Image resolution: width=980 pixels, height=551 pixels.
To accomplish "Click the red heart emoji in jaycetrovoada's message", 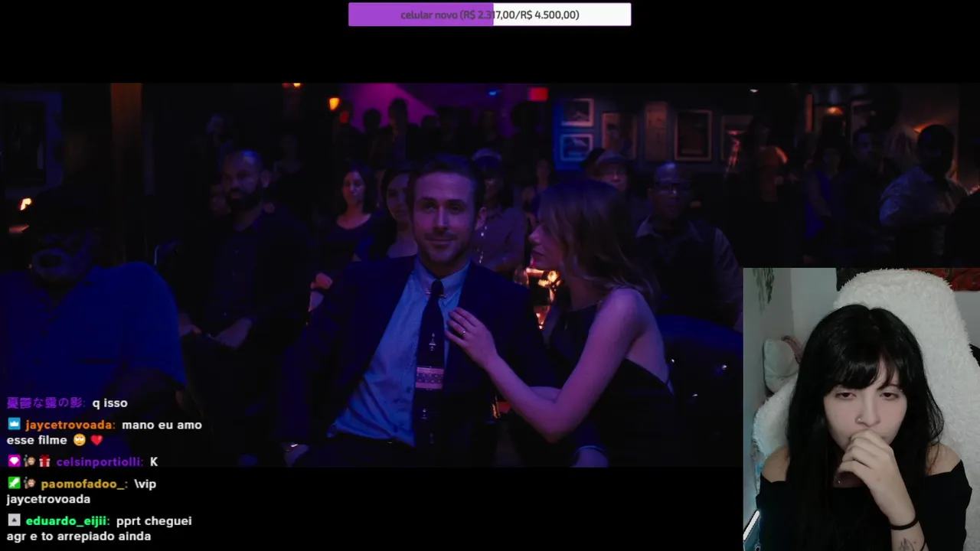I will 96,440.
